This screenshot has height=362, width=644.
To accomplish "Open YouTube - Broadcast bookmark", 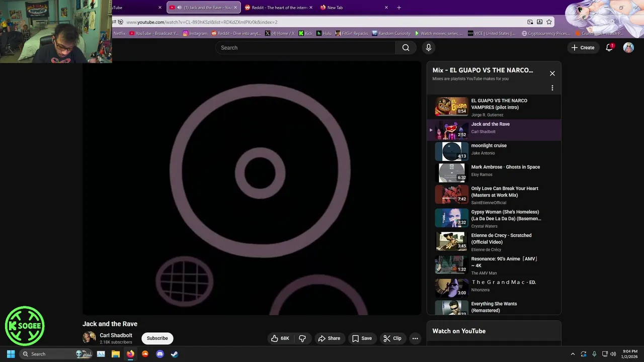I will (154, 33).
